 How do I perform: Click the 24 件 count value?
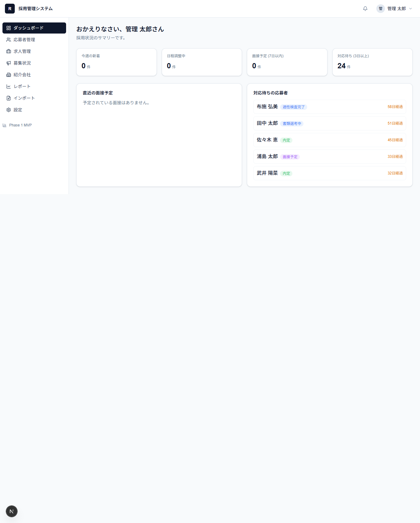[x=344, y=66]
